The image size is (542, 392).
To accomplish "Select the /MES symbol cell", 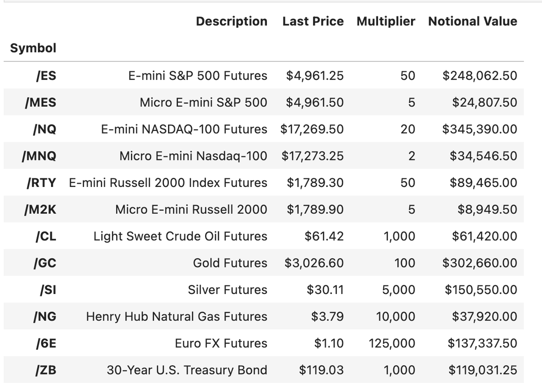I will pyautogui.click(x=41, y=103).
